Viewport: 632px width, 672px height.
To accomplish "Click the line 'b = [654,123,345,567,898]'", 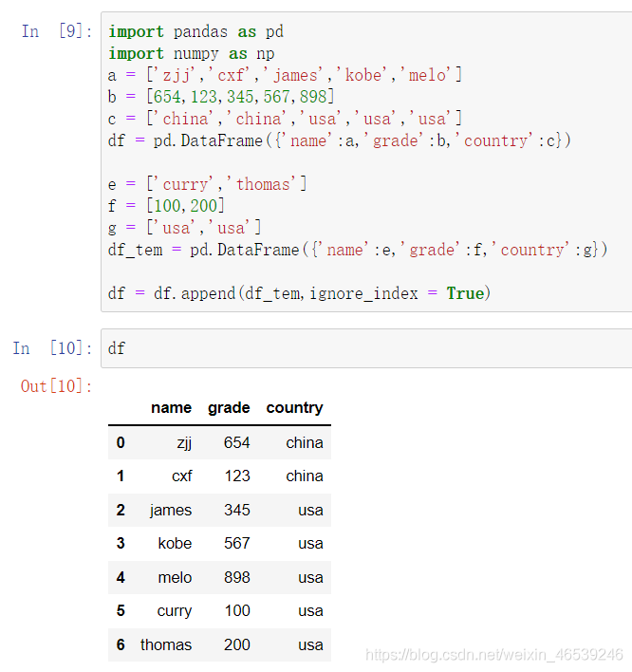I will [221, 97].
